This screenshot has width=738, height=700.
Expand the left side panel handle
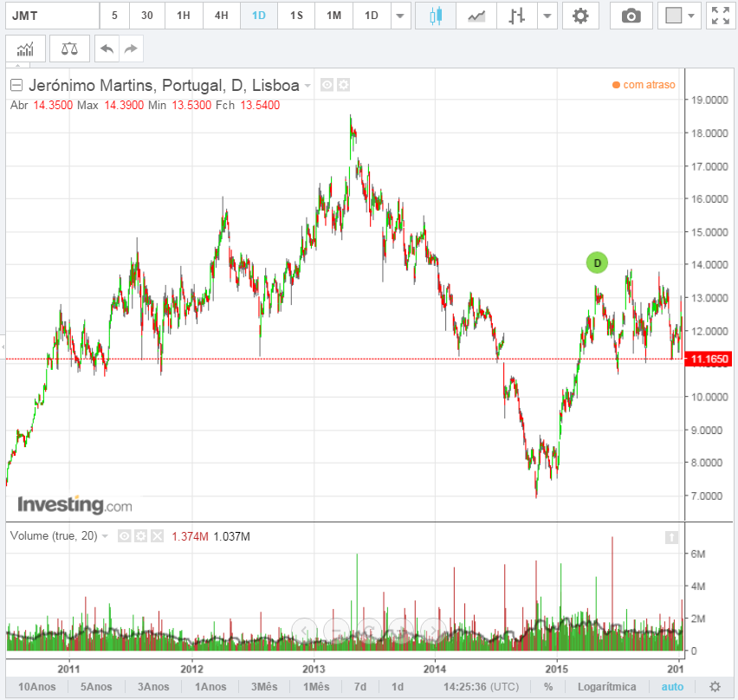tap(3, 347)
